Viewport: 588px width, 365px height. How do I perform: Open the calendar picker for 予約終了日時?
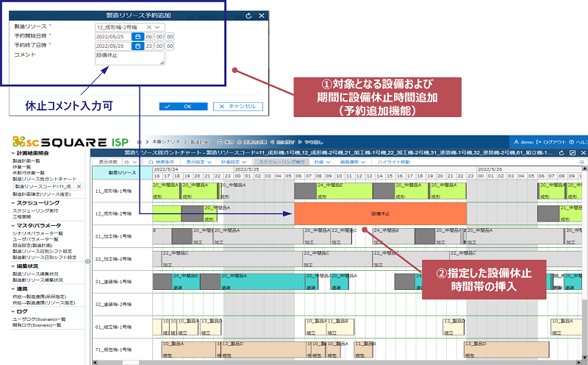(137, 46)
